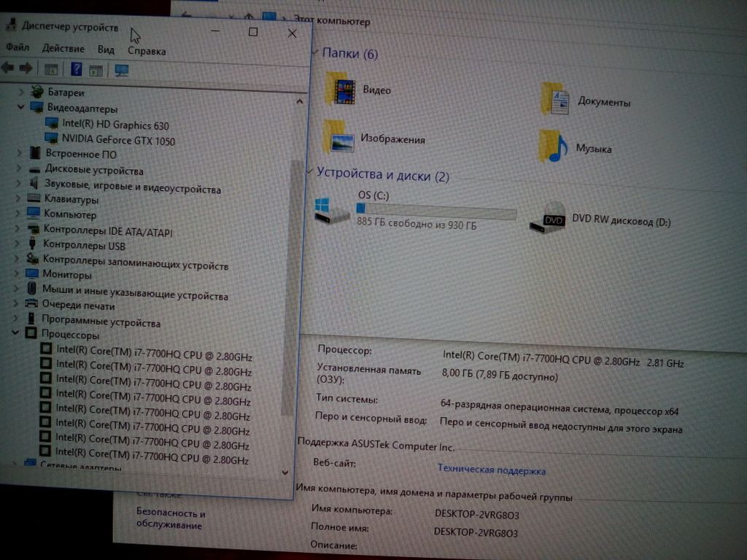Expand the Очереди печати node
The height and width of the screenshot is (560, 747).
16,303
